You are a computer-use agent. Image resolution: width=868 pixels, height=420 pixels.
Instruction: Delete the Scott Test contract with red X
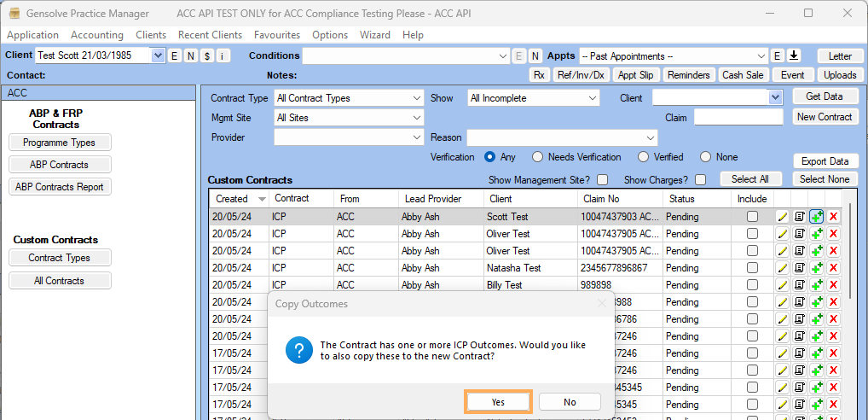(833, 217)
